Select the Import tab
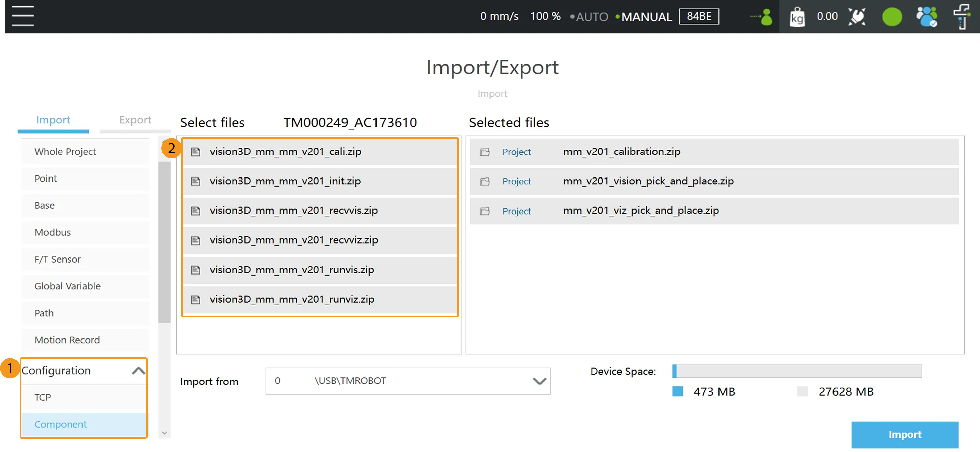980x452 pixels. click(x=53, y=120)
